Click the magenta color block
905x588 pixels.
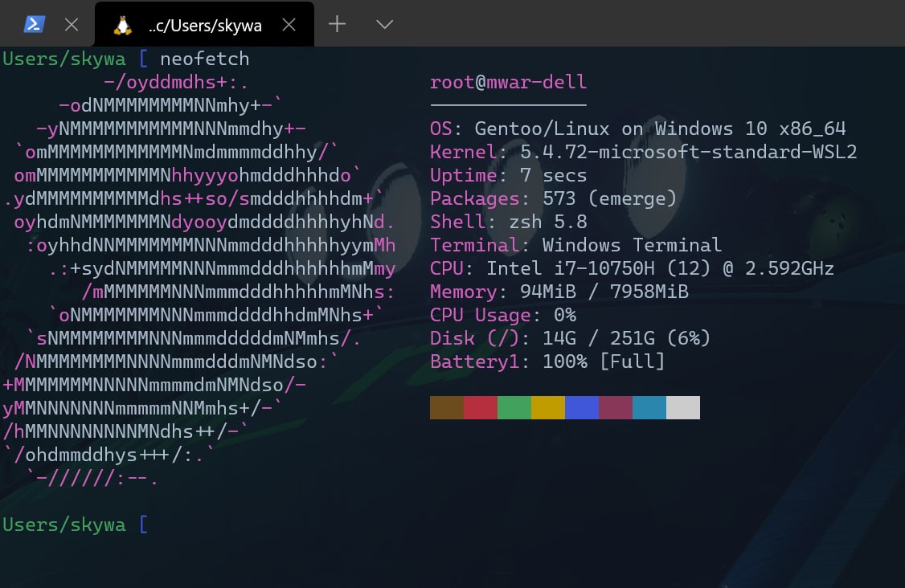click(x=616, y=407)
